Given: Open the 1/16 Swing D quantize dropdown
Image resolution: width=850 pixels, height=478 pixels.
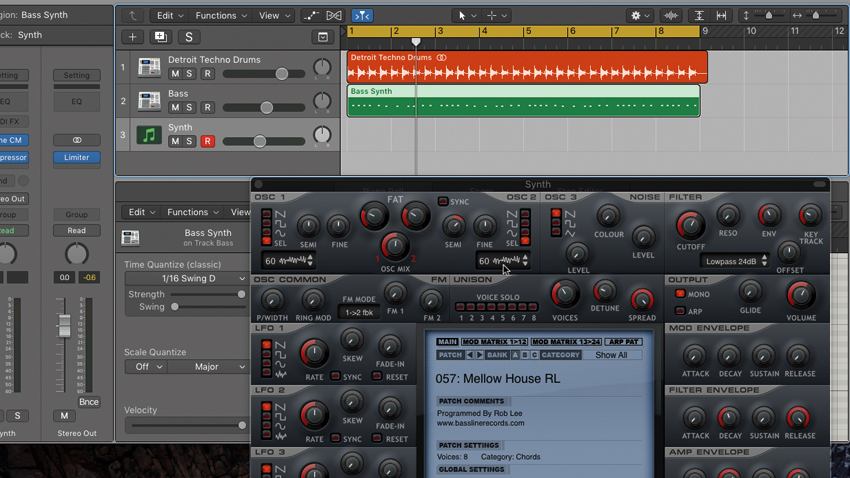Looking at the screenshot, I should (x=186, y=278).
